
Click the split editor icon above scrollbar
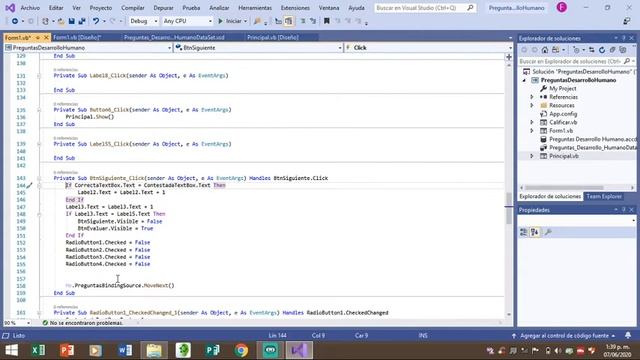[509, 57]
